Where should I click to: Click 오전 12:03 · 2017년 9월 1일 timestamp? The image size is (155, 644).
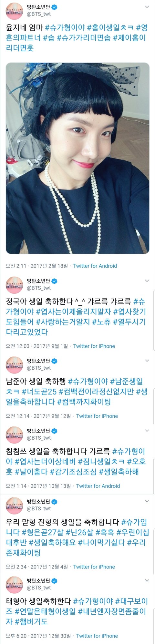37,346
